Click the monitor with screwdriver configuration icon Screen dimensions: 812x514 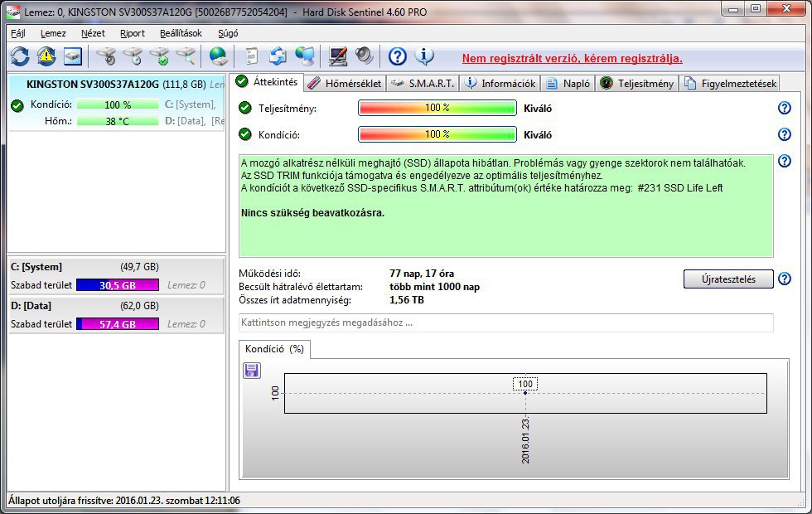(338, 56)
